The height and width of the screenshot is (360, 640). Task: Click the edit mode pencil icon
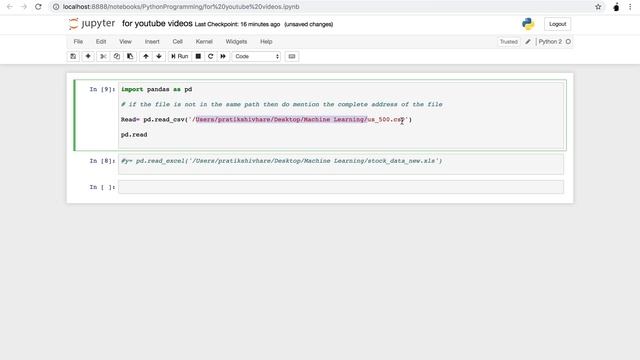pos(528,42)
